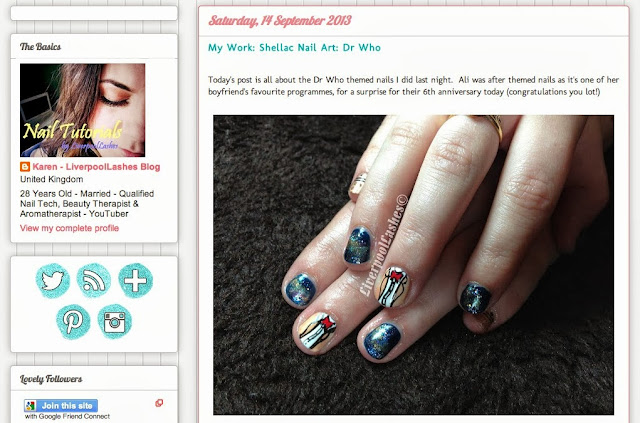Join this site with Google Friend Connect
The image size is (640, 423).
click(61, 405)
